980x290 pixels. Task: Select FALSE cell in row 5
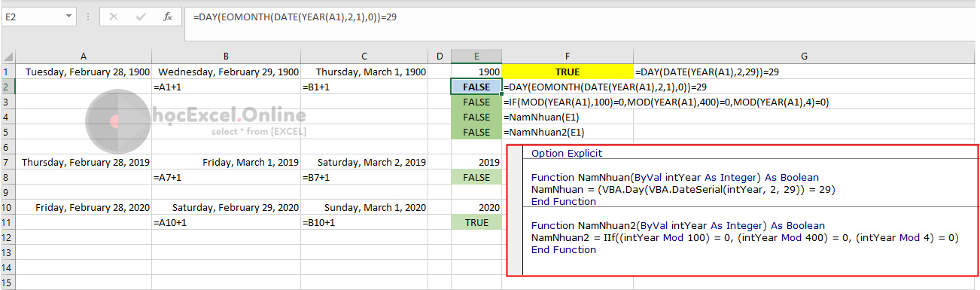(x=476, y=133)
